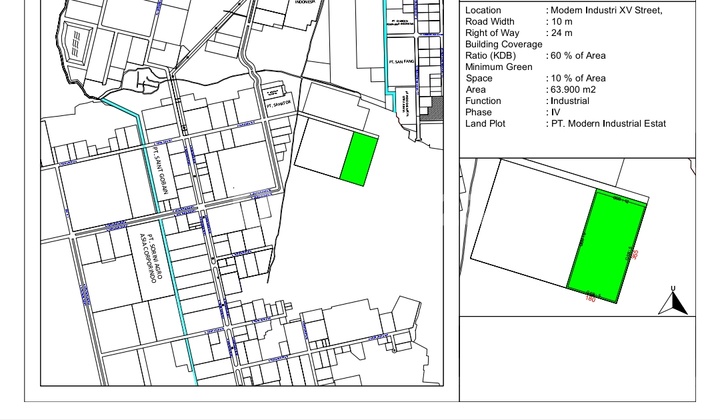Click the Phase value 'IV'
This screenshot has height=420, width=720.
click(555, 113)
